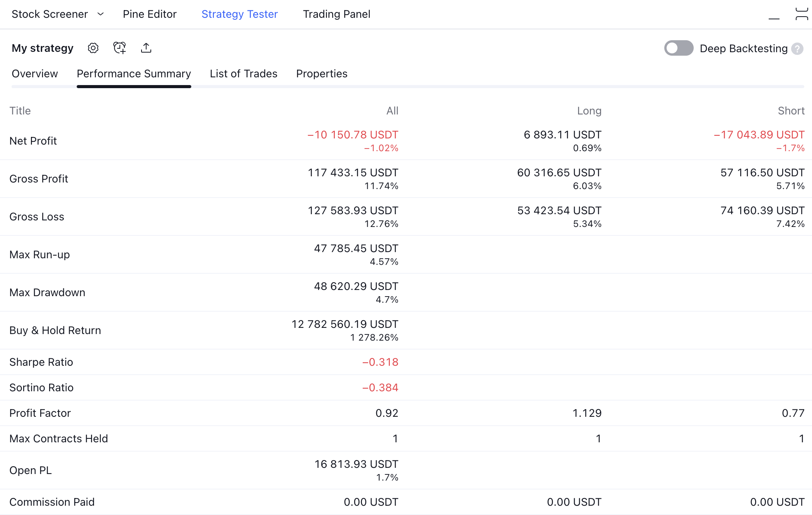This screenshot has height=515, width=812.
Task: Open strategy settings gear icon
Action: click(93, 48)
